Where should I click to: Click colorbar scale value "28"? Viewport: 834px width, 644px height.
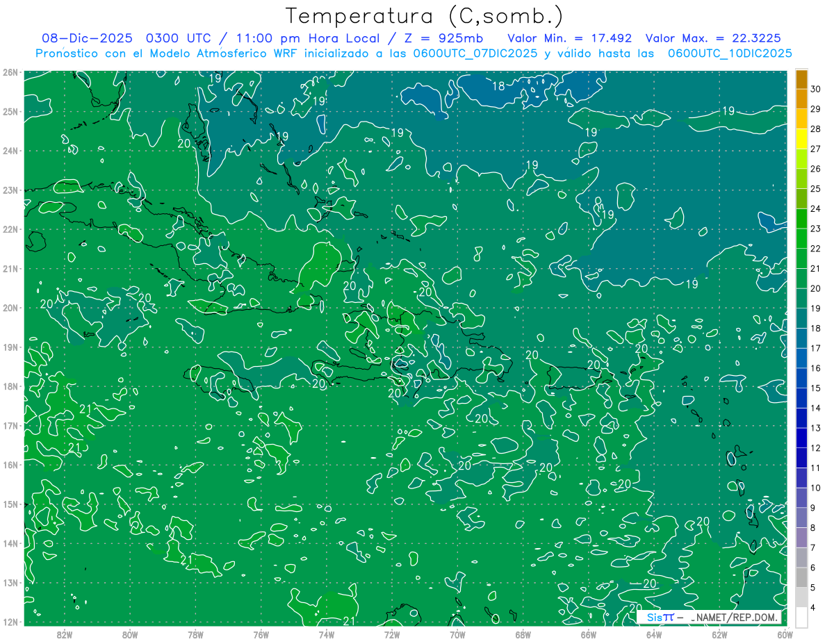coord(816,129)
